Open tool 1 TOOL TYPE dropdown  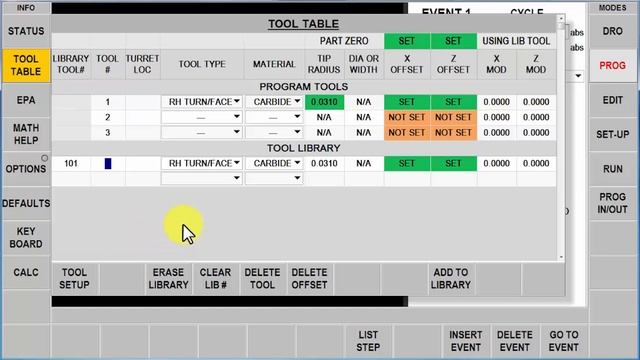(202, 102)
